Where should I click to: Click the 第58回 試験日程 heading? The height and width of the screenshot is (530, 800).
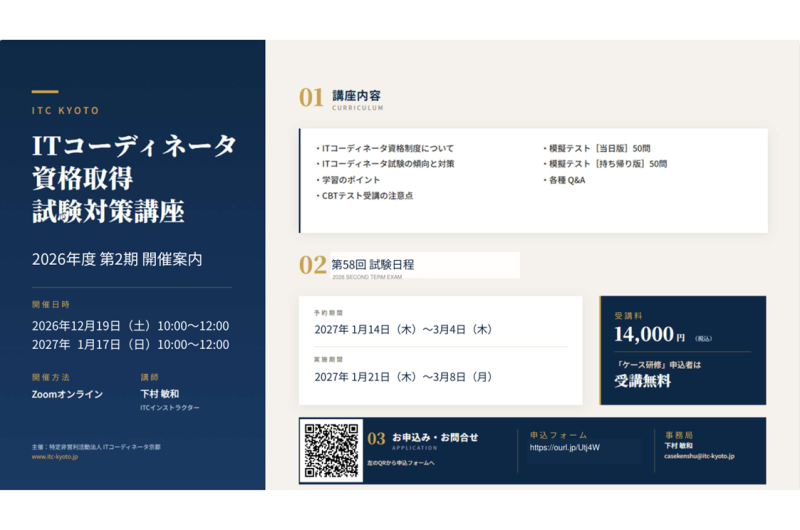(x=373, y=264)
